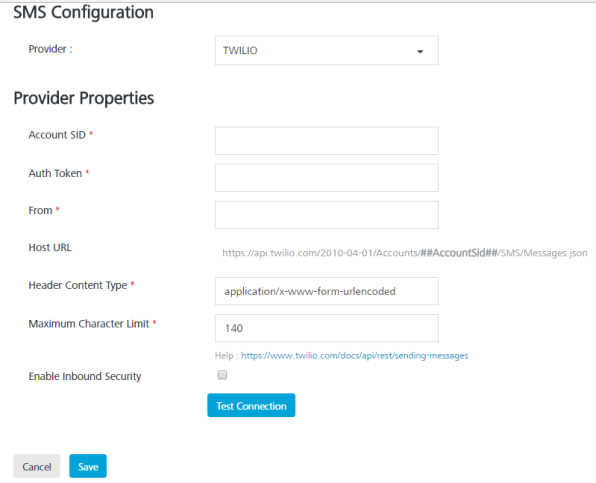Click the dropdown arrow in the Provider field
Viewport: 596px width, 483px height.
click(x=420, y=51)
